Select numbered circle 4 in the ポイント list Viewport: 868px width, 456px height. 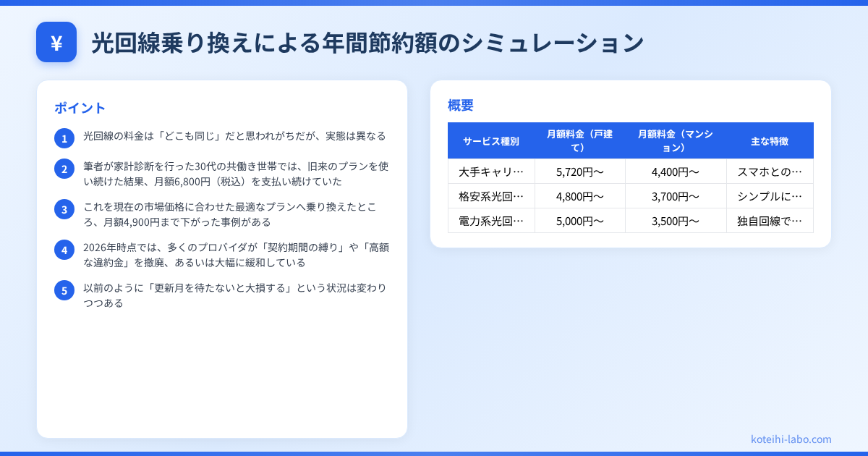pos(64,250)
